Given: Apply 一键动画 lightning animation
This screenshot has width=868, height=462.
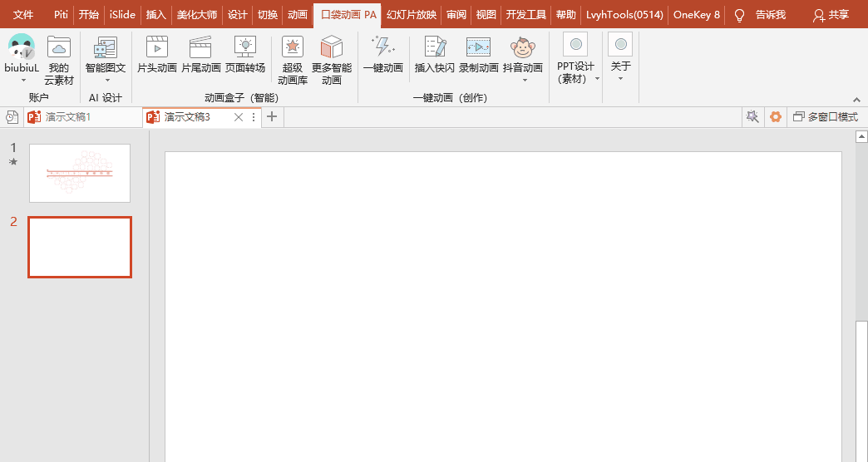Looking at the screenshot, I should [x=383, y=54].
